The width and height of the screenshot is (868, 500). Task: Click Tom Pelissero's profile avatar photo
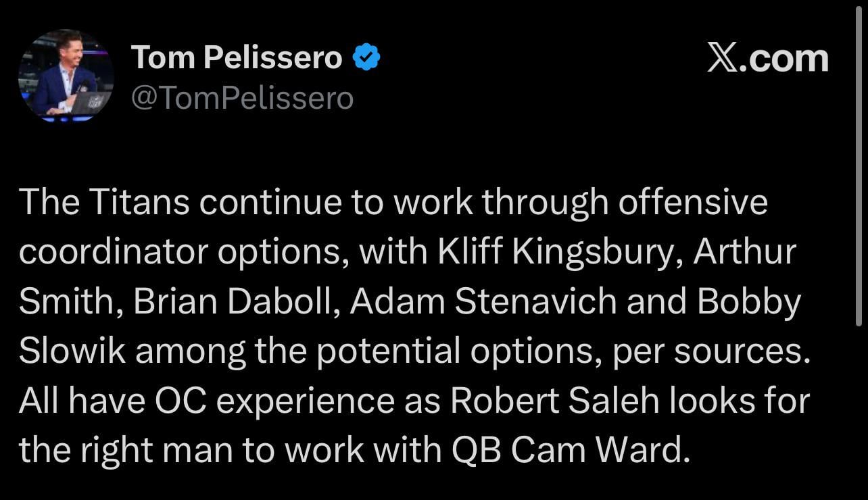(x=66, y=76)
